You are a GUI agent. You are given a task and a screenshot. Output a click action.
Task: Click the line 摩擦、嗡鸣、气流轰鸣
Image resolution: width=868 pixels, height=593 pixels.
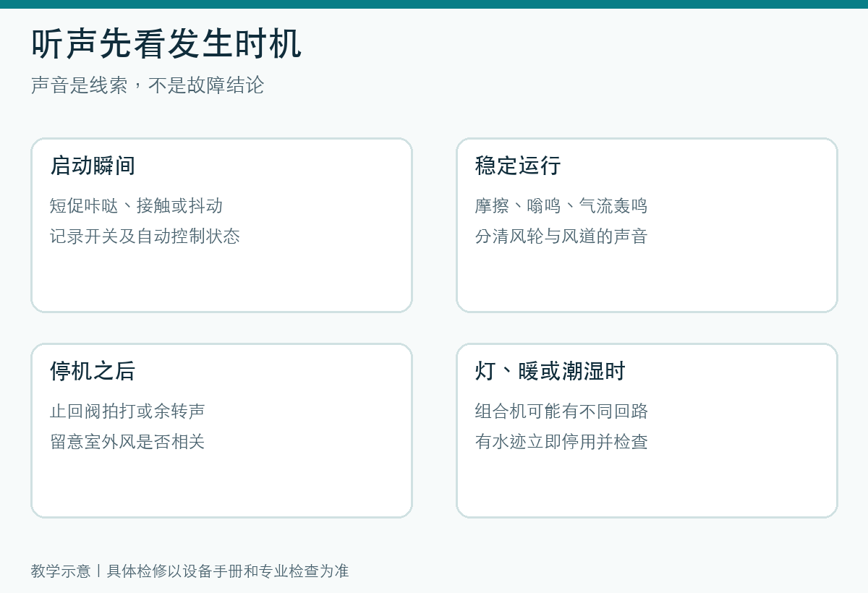[561, 206]
